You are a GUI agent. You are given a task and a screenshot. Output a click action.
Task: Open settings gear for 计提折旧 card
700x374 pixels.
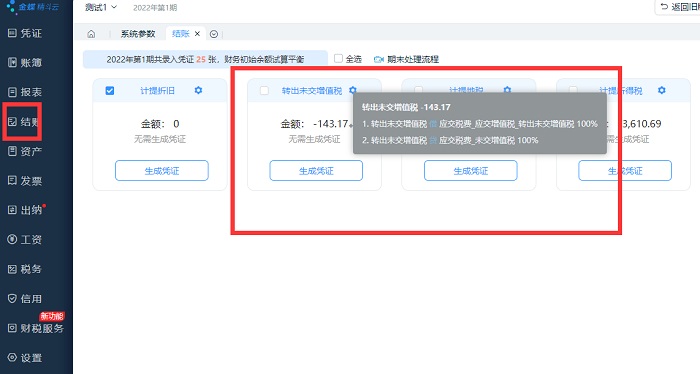tap(198, 90)
